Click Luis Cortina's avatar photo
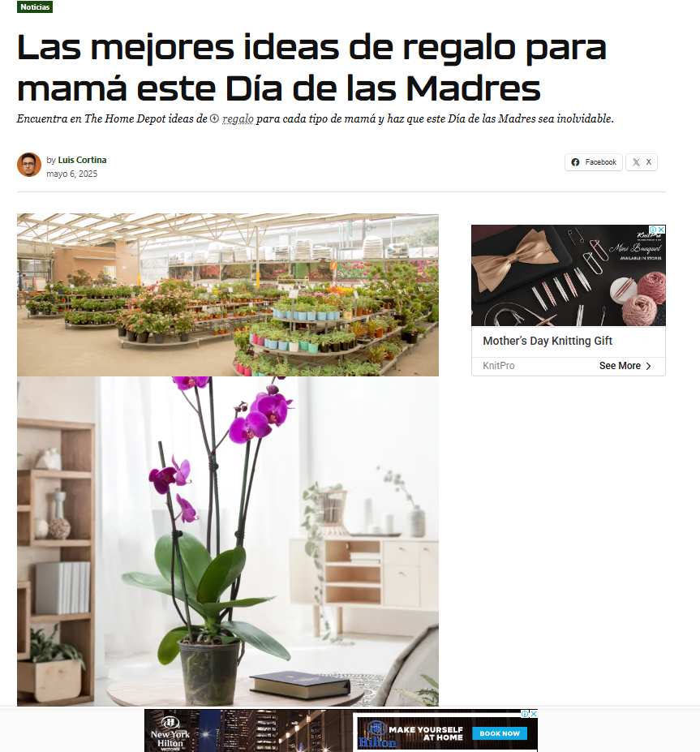This screenshot has width=700, height=752. (x=28, y=165)
